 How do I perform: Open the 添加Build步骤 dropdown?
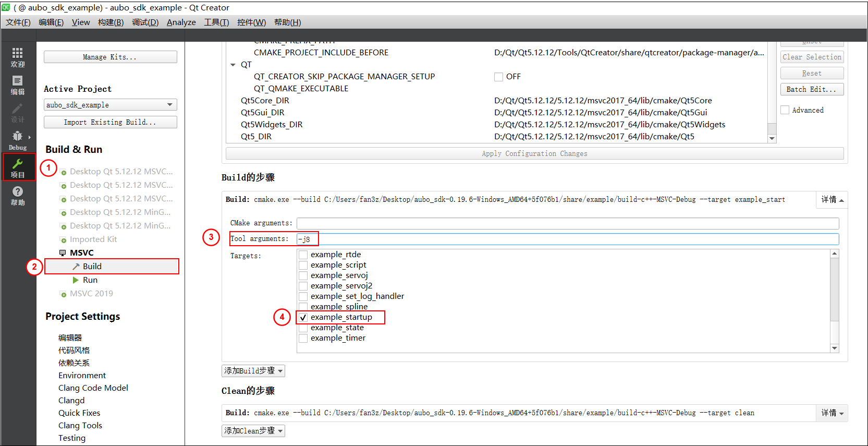[253, 371]
